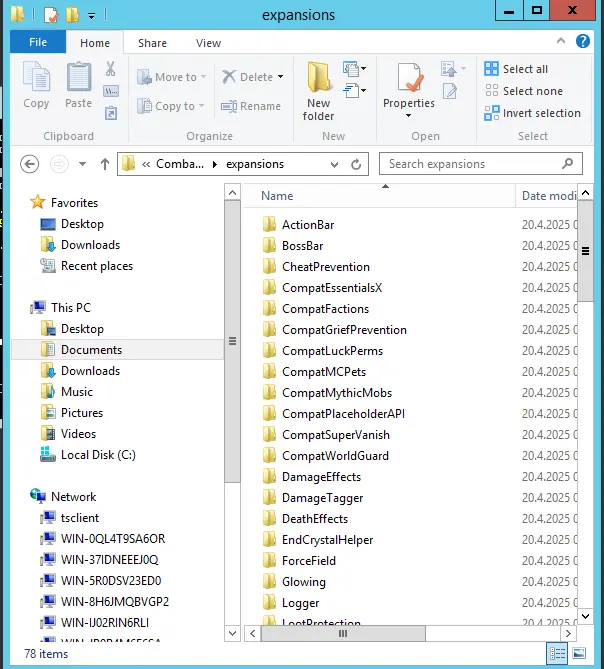Viewport: 604px width, 669px height.
Task: Select the CheatPrevention folder row
Action: [x=316, y=267]
